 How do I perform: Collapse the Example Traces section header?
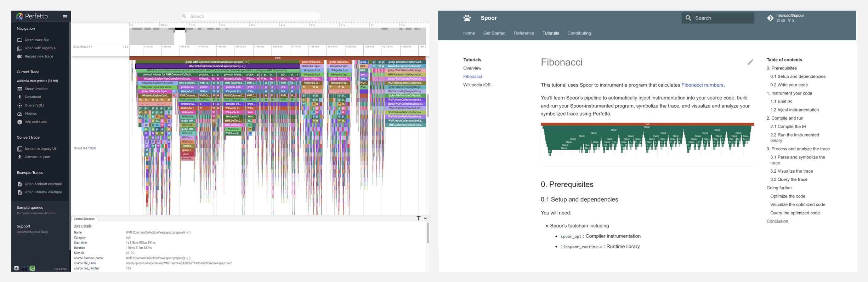click(x=30, y=173)
